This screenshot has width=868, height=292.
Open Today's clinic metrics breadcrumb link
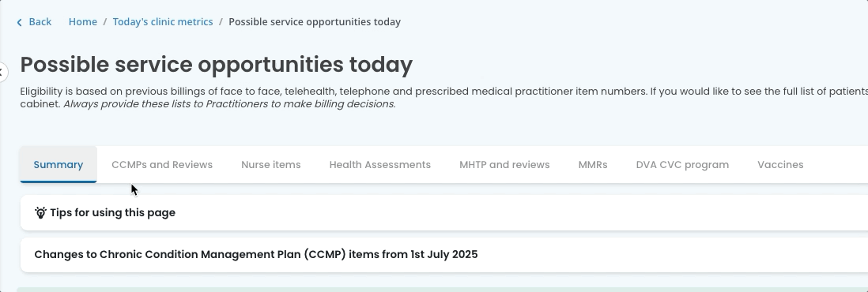pyautogui.click(x=163, y=21)
